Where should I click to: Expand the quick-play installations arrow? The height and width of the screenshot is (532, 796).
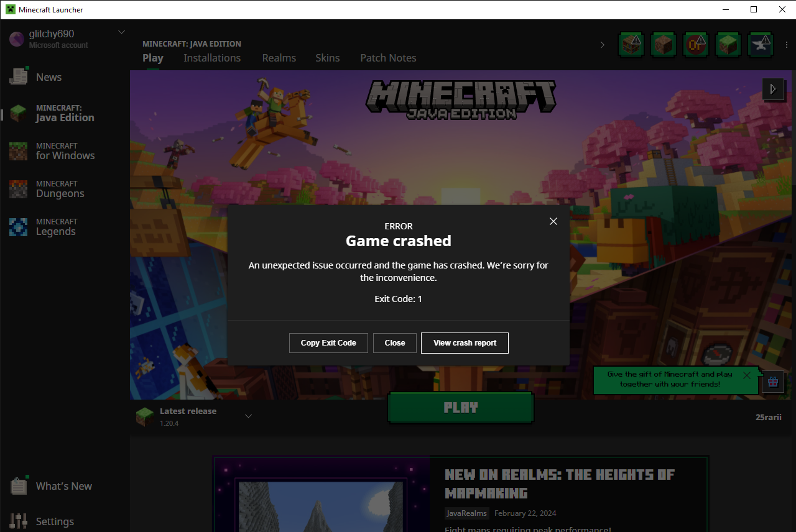pos(602,45)
